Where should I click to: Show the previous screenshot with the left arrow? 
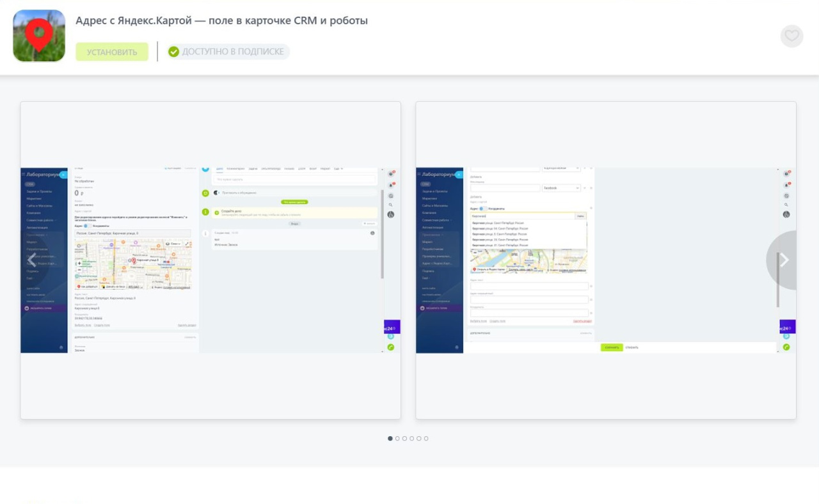pyautogui.click(x=32, y=260)
